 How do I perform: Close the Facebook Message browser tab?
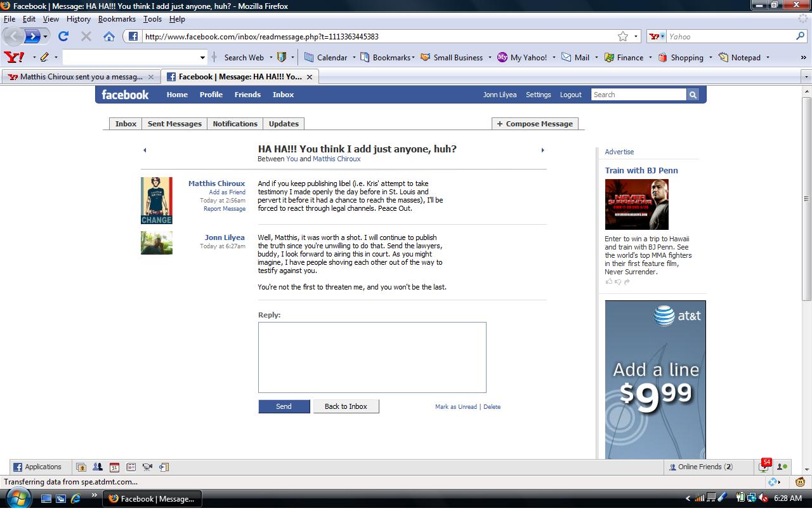[x=310, y=77]
